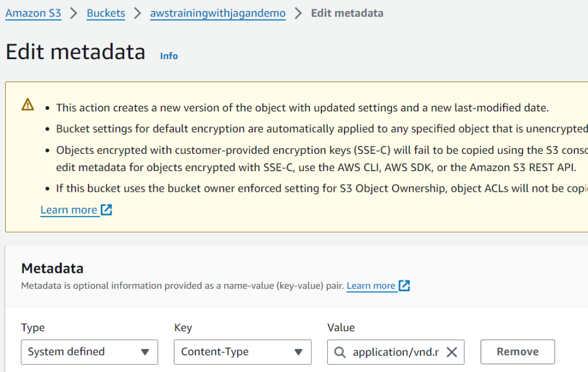Click the Edit metadata breadcrumb item

(x=347, y=13)
